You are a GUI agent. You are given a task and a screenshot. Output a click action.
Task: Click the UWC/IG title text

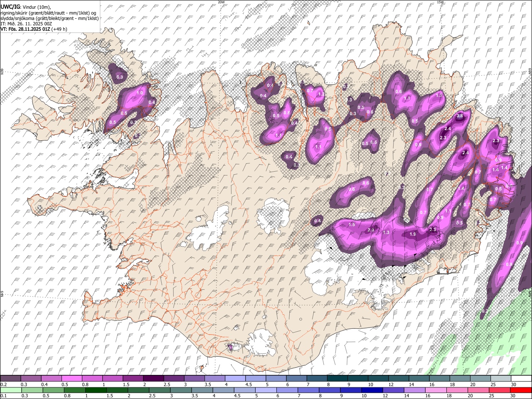(x=10, y=7)
